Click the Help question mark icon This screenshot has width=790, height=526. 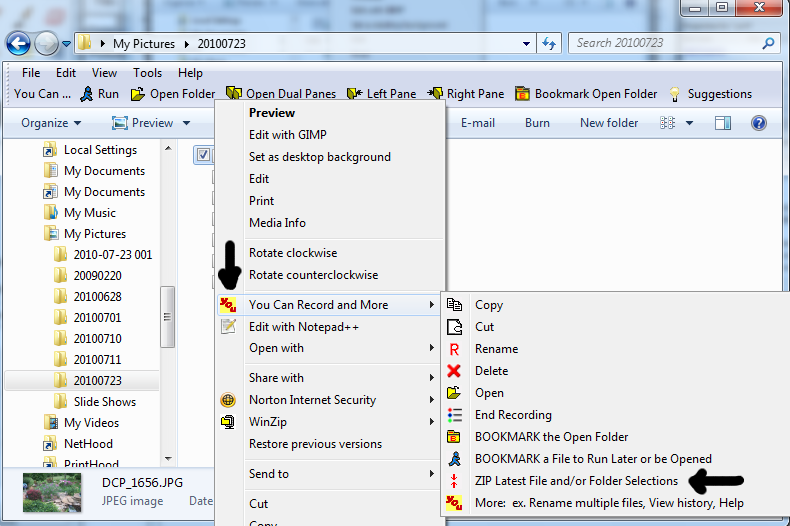[758, 123]
